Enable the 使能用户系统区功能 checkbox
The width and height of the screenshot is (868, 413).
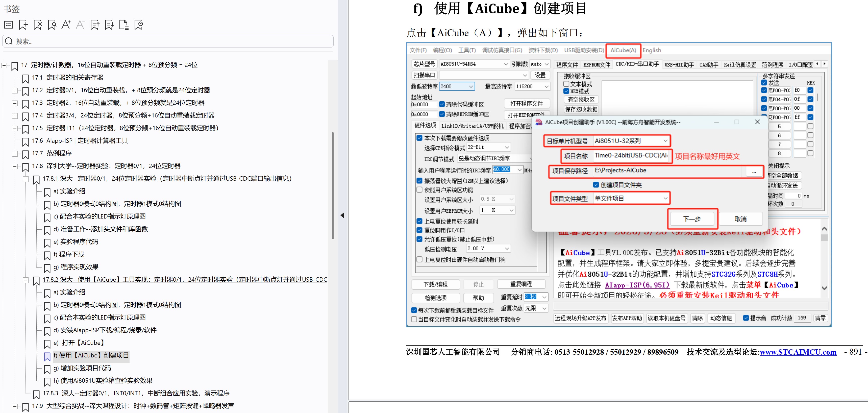(419, 189)
